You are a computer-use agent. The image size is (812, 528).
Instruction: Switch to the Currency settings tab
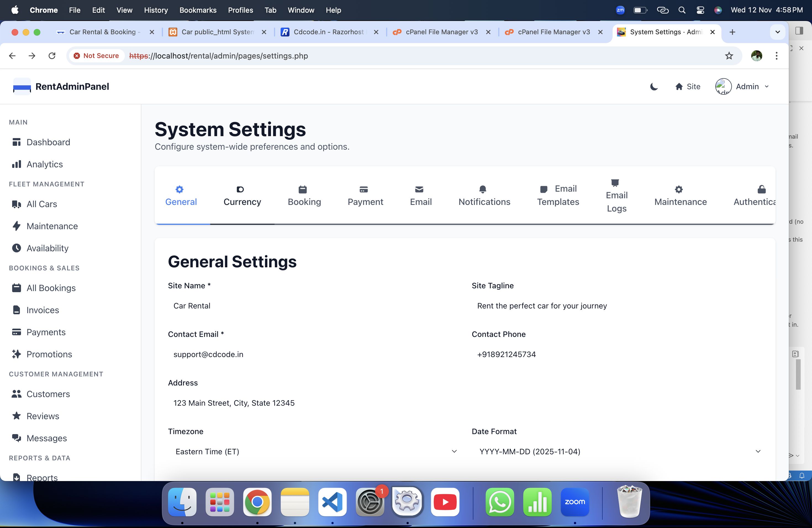point(242,196)
